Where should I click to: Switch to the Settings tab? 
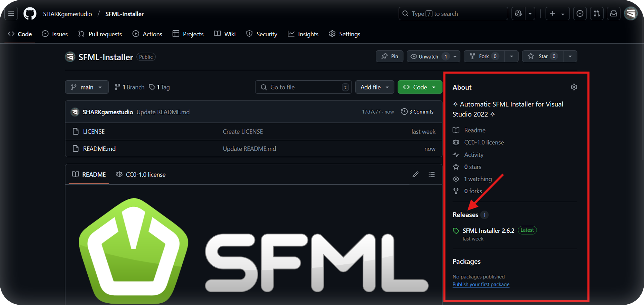click(x=345, y=34)
